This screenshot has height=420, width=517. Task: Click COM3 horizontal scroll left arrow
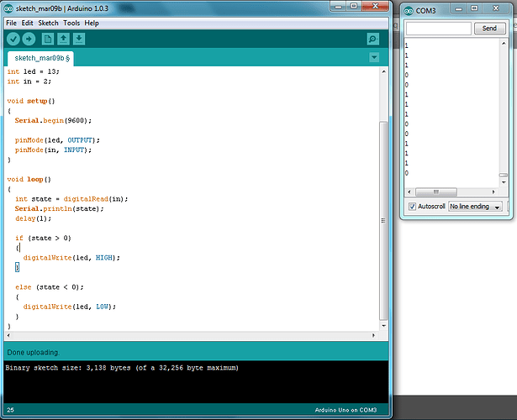(x=409, y=192)
